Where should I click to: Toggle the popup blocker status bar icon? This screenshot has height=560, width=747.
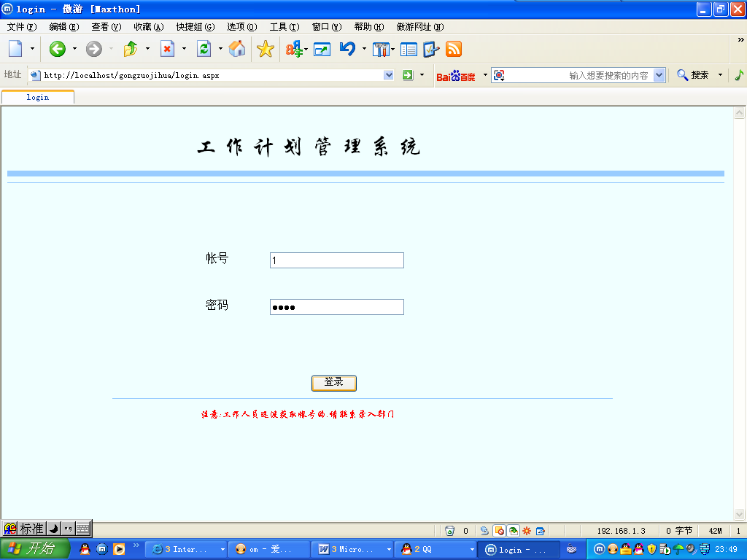tap(499, 531)
